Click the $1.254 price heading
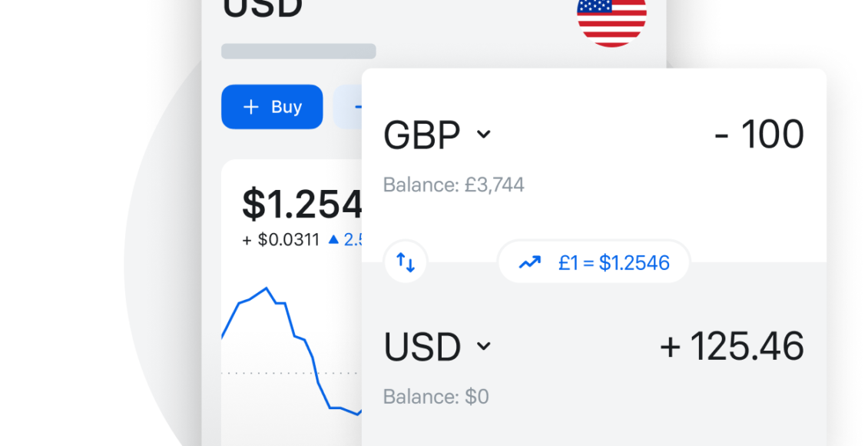The width and height of the screenshot is (868, 446). coord(302,204)
